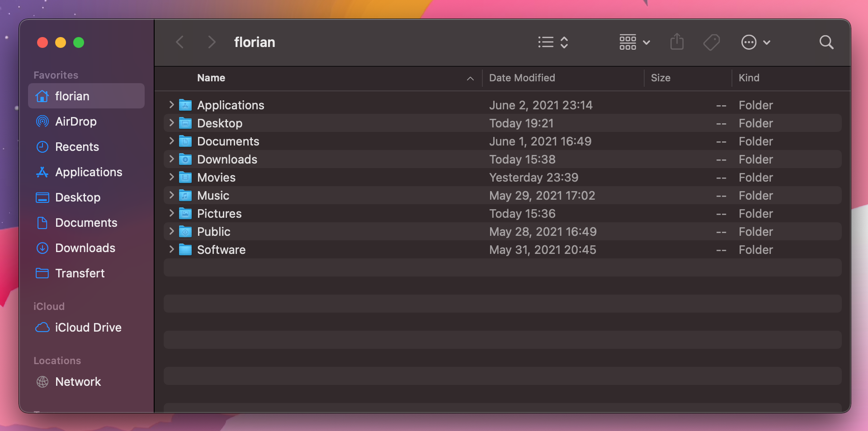This screenshot has width=868, height=431.
Task: Open the ellipsis Action menu
Action: click(x=755, y=42)
